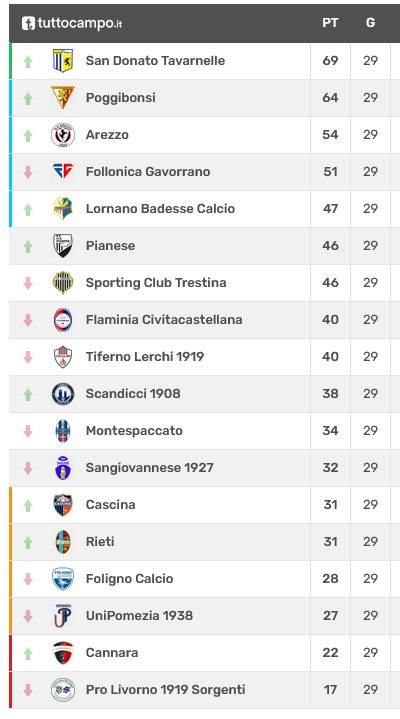Click the Foligno Calcio shield logo
The image size is (400, 719).
pyautogui.click(x=63, y=579)
